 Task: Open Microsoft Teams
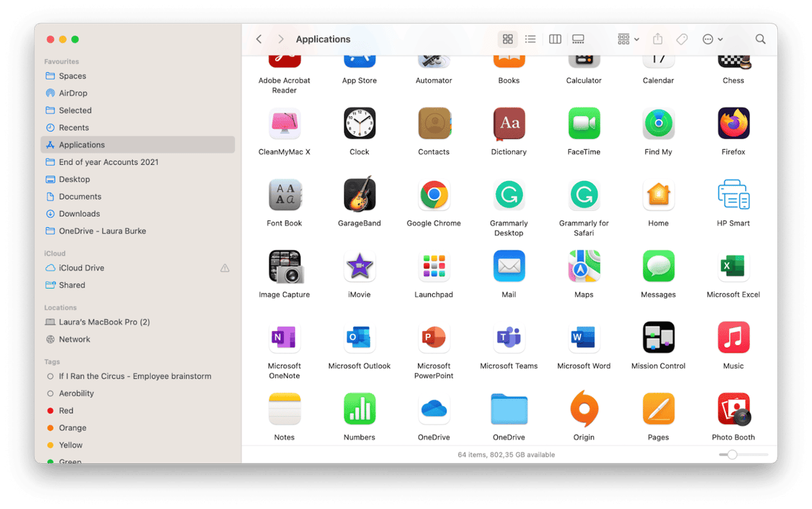(x=509, y=337)
